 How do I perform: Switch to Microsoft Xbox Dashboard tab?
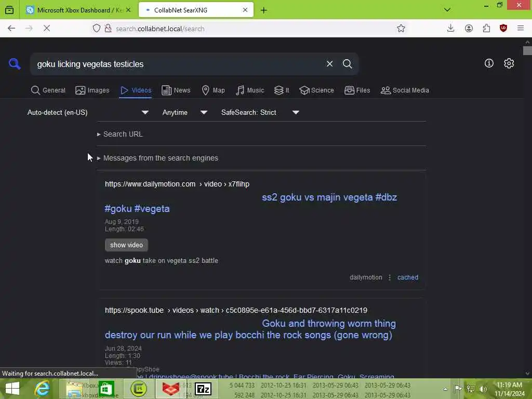click(x=75, y=10)
